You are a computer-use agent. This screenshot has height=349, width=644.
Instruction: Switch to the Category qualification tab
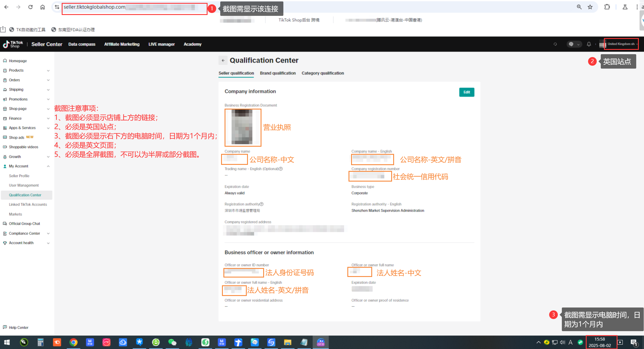(323, 73)
